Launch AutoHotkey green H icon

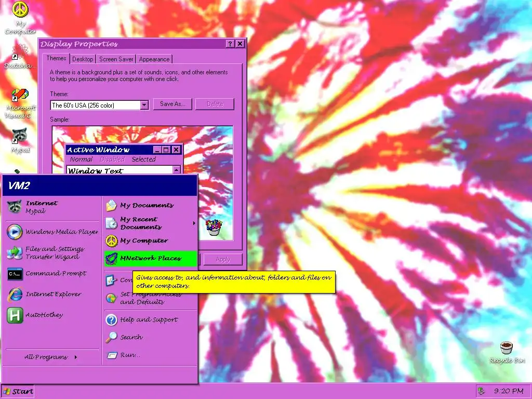(15, 315)
